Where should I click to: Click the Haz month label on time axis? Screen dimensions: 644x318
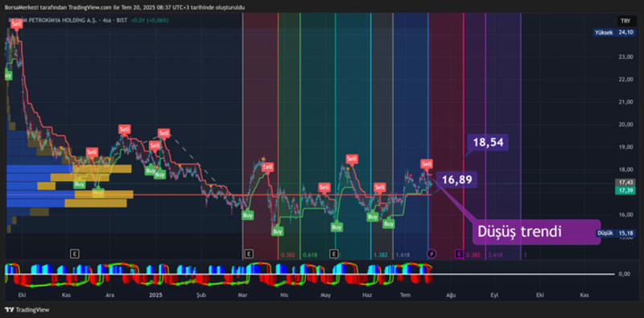point(367,295)
